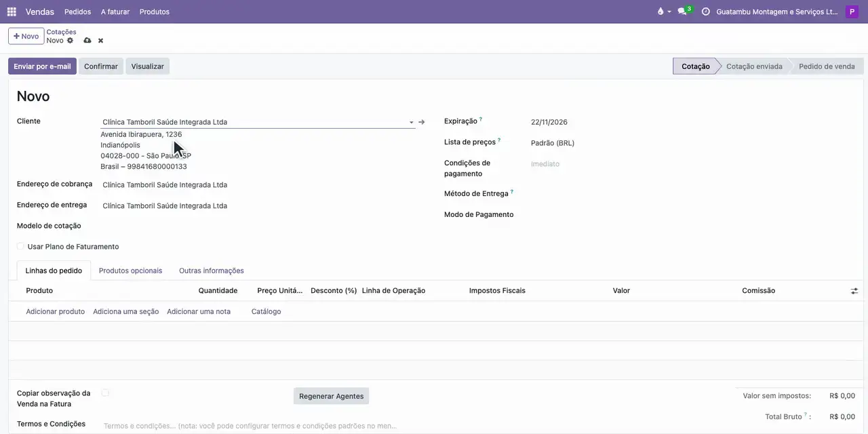Open the droplet debug tools icon
The image size is (868, 434).
pyautogui.click(x=661, y=12)
